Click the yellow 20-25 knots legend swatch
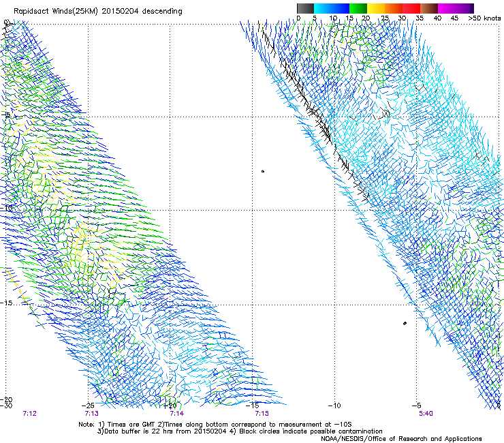 click(x=376, y=8)
